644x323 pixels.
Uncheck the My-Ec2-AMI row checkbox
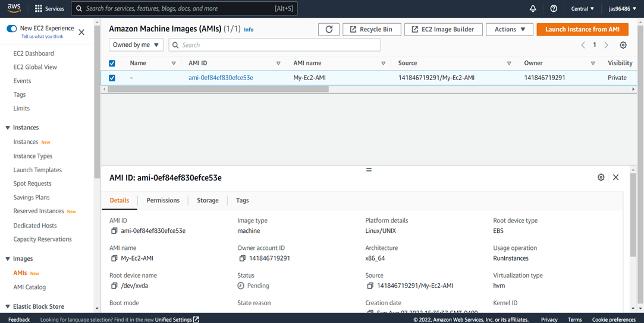tap(112, 77)
